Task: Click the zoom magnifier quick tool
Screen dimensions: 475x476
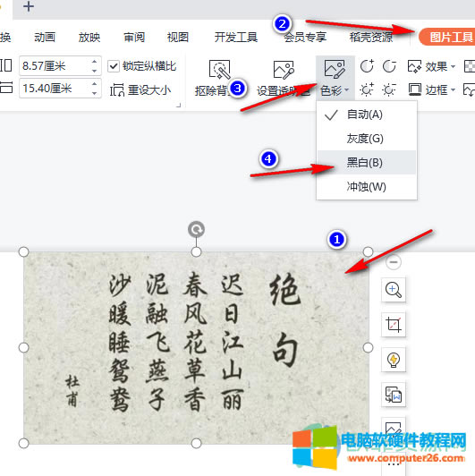Action: (394, 290)
